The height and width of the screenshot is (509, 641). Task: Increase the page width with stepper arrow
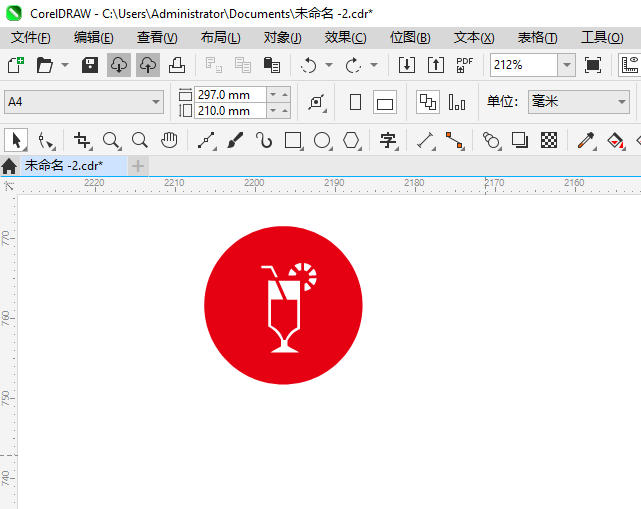[285, 95]
